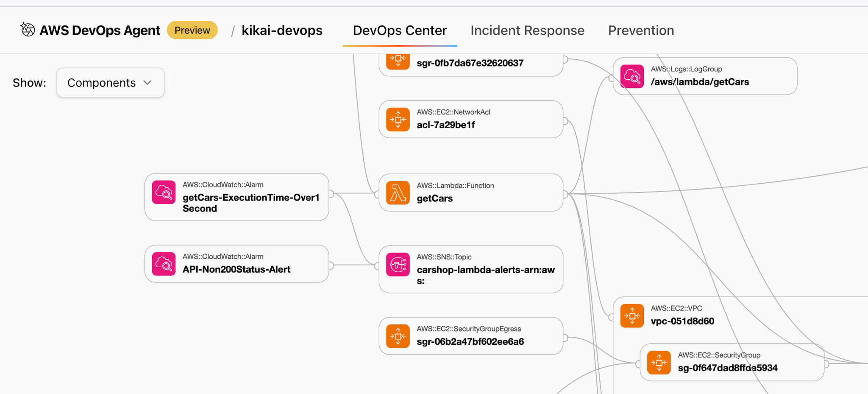Image resolution: width=868 pixels, height=394 pixels.
Task: Click the SecurityGroup icon on sg-0f647dad8ffda5934
Action: pyautogui.click(x=659, y=363)
